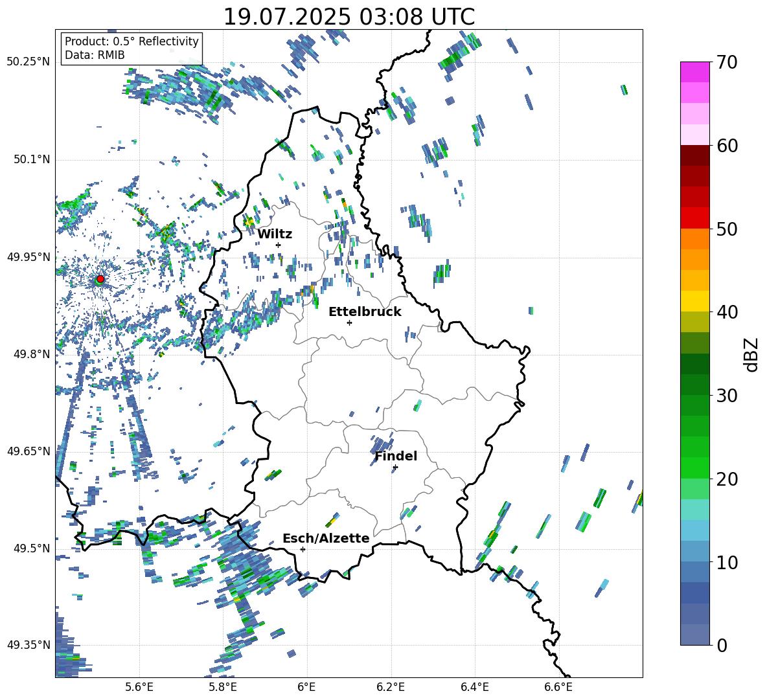Click the cross marker beside Esch/Alzette
The width and height of the screenshot is (767, 700).
pyautogui.click(x=303, y=549)
